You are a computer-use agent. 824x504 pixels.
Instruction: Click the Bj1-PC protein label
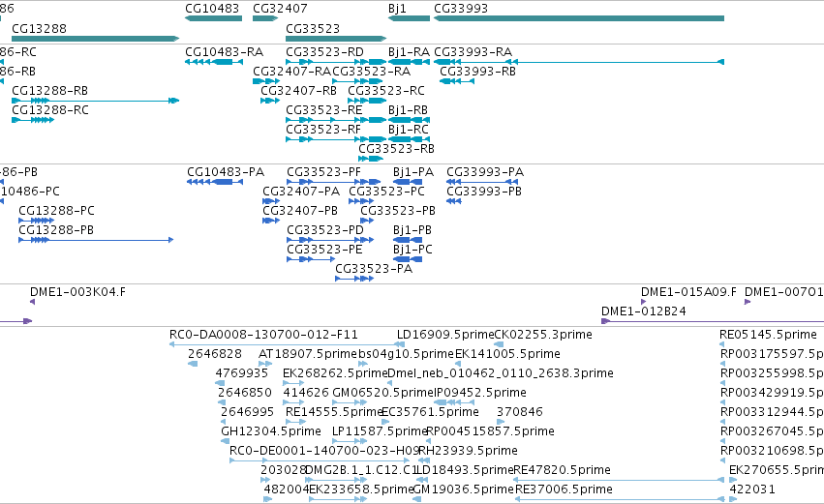tap(412, 250)
